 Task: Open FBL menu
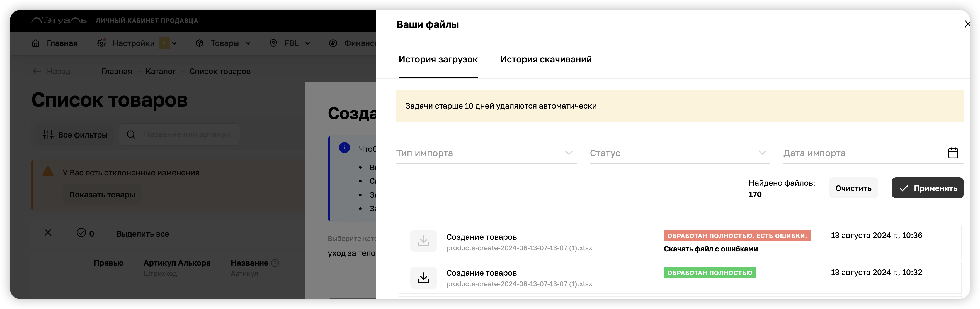point(292,43)
